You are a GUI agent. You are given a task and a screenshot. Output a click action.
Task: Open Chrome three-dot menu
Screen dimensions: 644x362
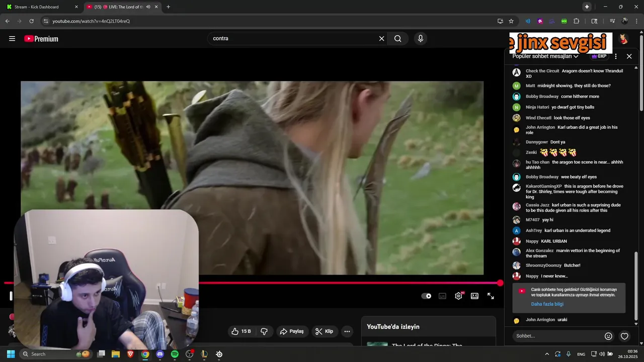636,21
